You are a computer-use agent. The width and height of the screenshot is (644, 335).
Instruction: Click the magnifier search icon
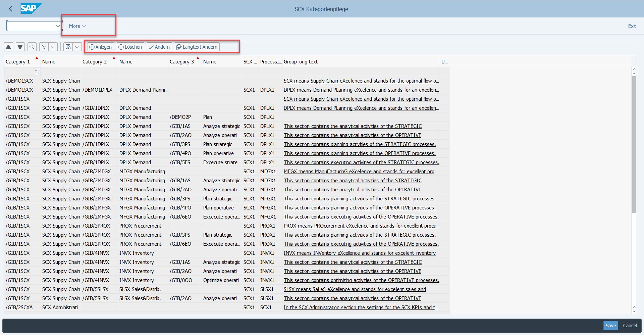pos(32,47)
